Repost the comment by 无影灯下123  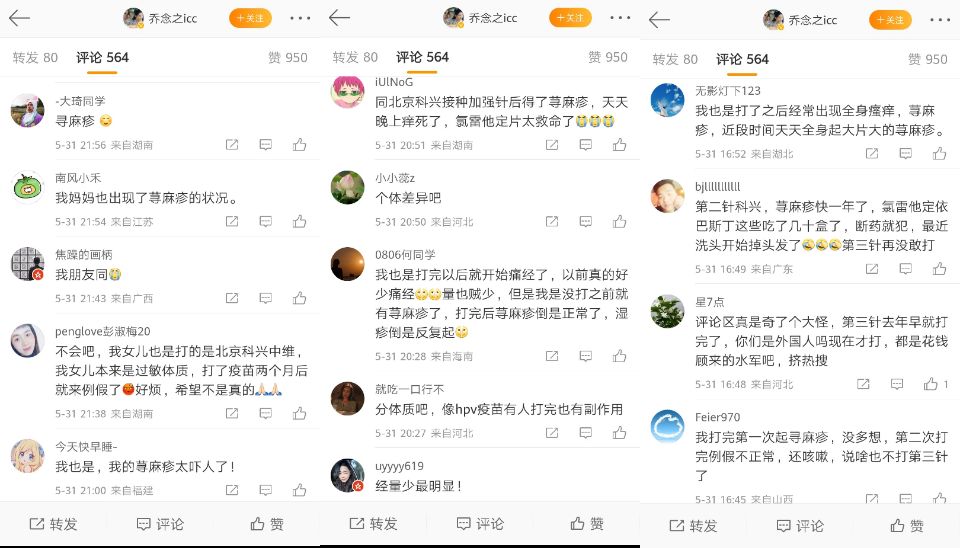click(872, 153)
